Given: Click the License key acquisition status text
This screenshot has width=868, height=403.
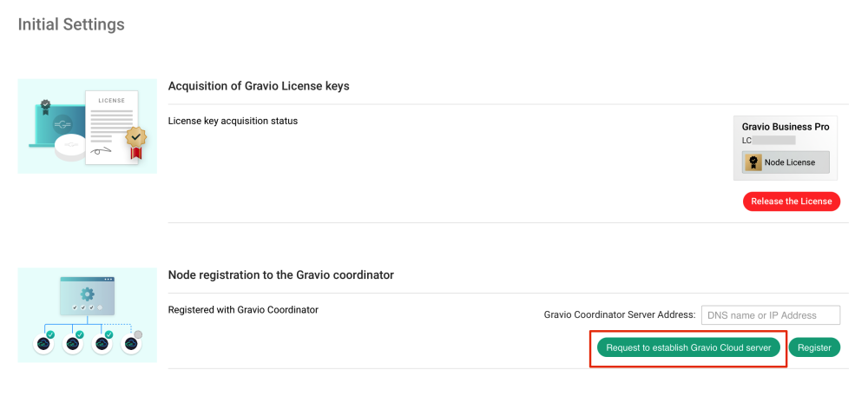Looking at the screenshot, I should point(233,121).
